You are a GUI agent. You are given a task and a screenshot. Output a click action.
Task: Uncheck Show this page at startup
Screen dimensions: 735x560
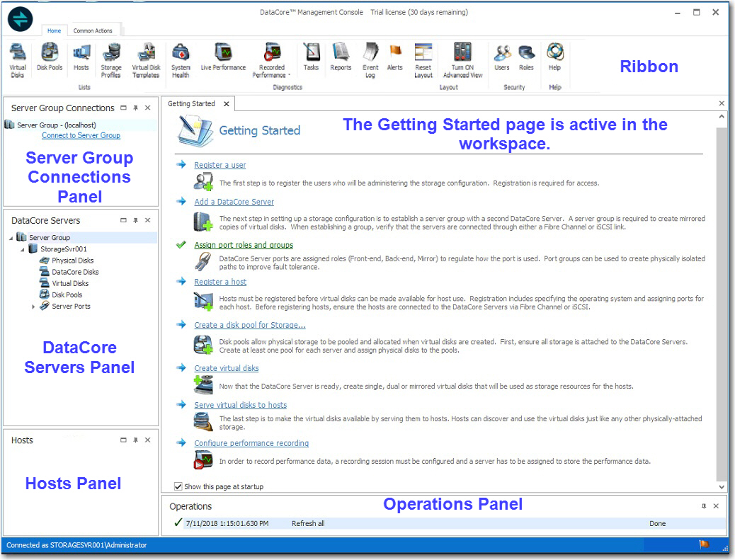(x=178, y=486)
